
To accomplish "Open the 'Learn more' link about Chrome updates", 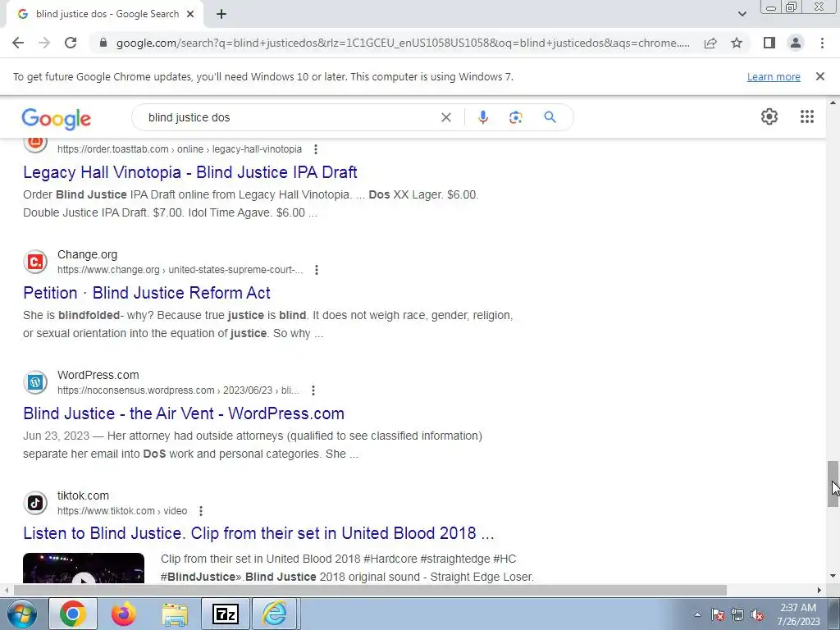I will [774, 76].
